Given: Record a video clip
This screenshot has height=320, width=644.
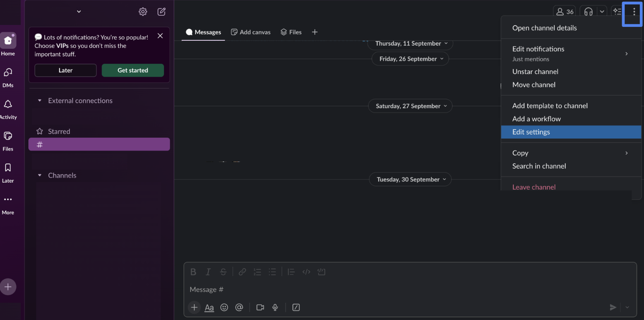Looking at the screenshot, I should pyautogui.click(x=260, y=307).
